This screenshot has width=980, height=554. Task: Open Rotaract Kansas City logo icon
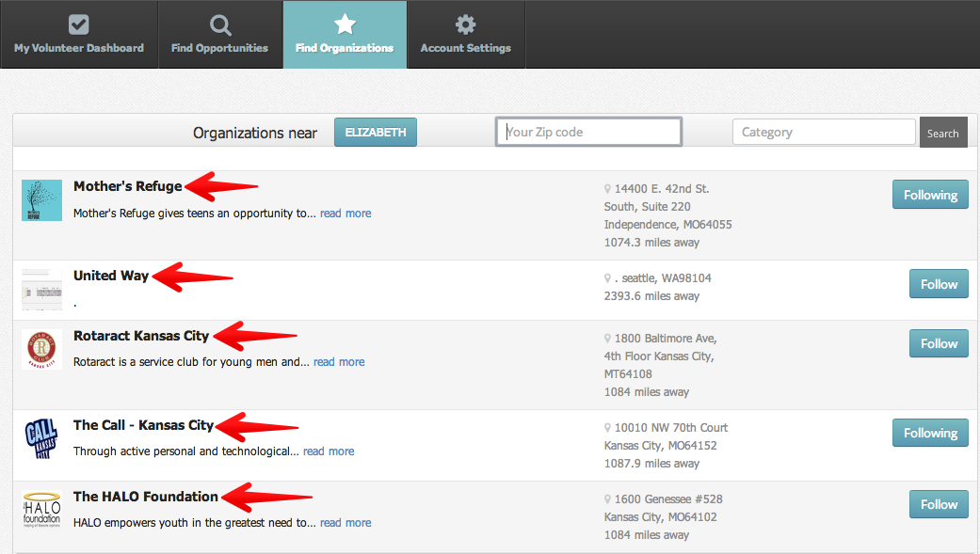[41, 349]
